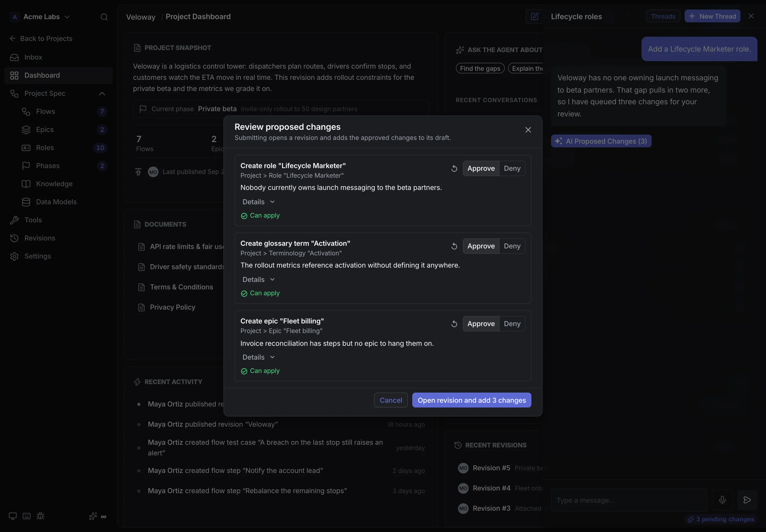Reset the decision for glossary term Activation
This screenshot has width=766, height=532.
[454, 246]
